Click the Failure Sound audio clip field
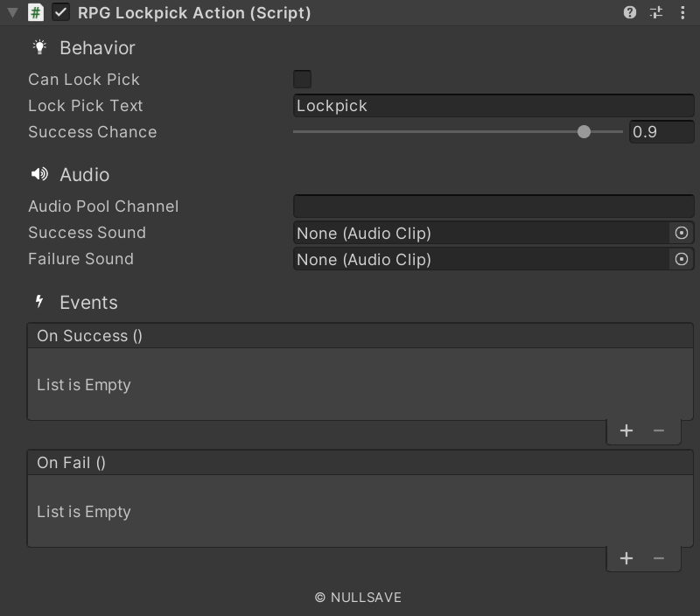The image size is (700, 616). (x=479, y=259)
